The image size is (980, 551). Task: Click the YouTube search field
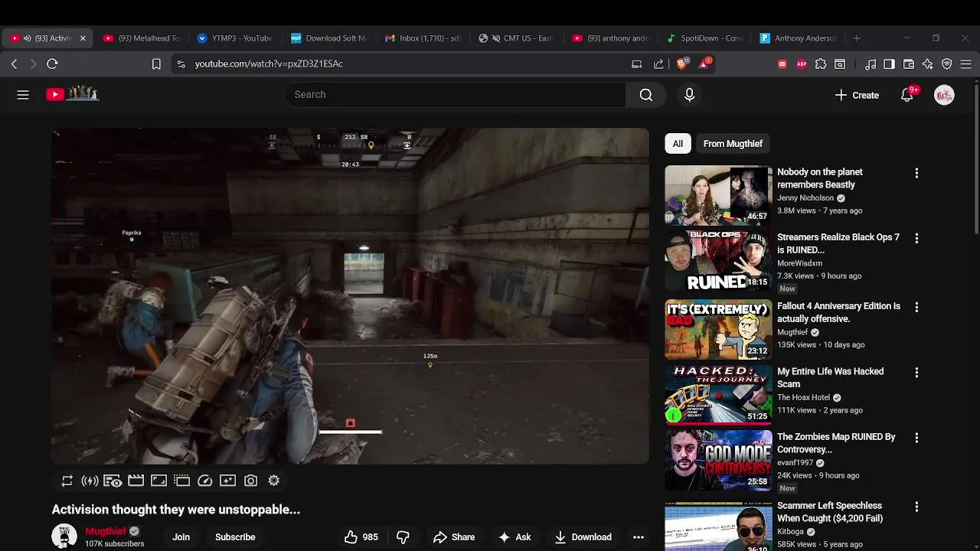[456, 95]
